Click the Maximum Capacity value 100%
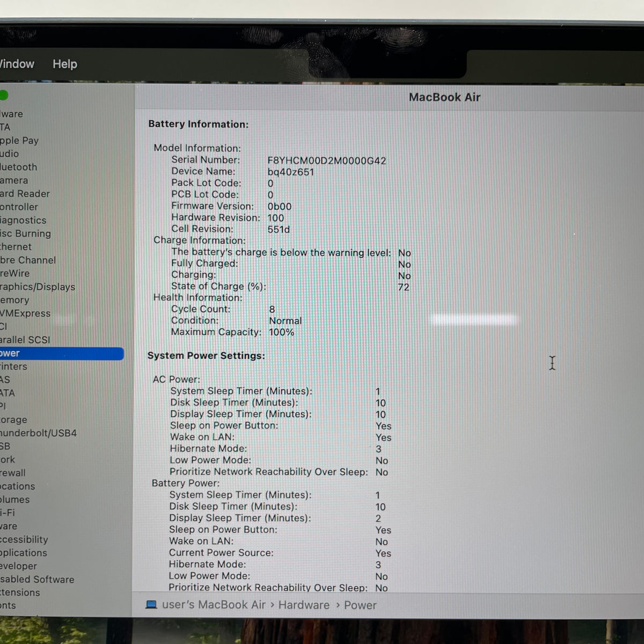The height and width of the screenshot is (644, 644). click(282, 332)
